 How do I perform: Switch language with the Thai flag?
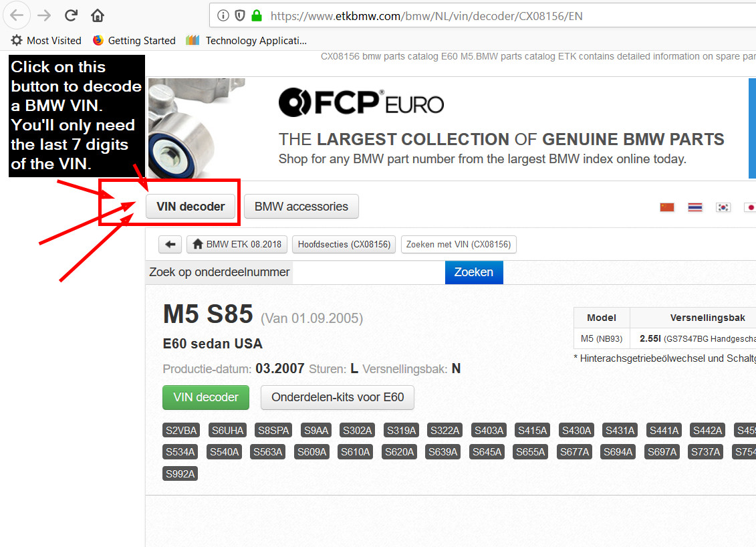coord(695,207)
